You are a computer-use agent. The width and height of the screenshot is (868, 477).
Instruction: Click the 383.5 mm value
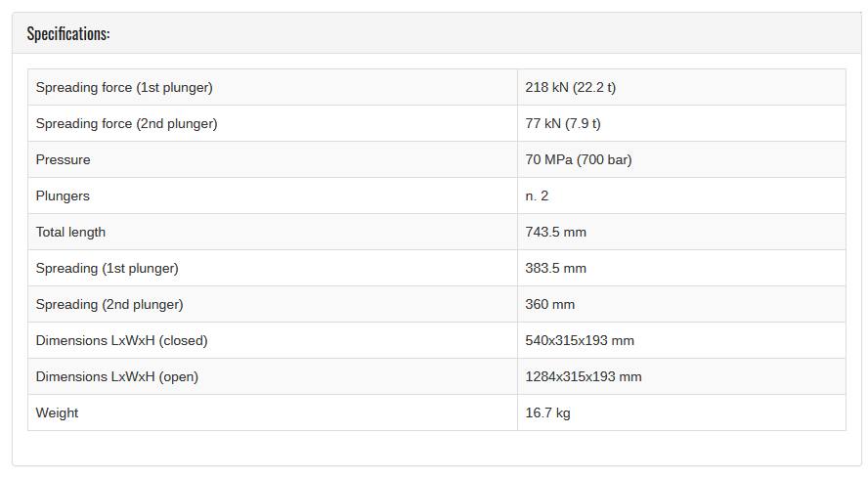pyautogui.click(x=555, y=269)
